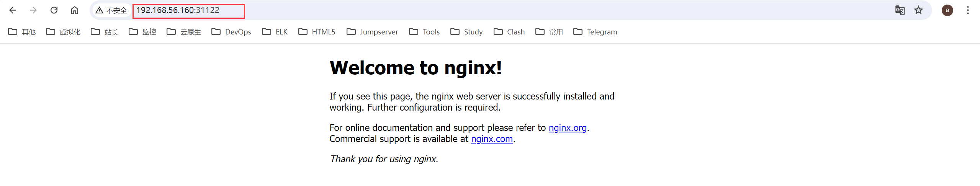Viewport: 980px width, 186px height.
Task: Open the user profile avatar
Action: tap(947, 10)
